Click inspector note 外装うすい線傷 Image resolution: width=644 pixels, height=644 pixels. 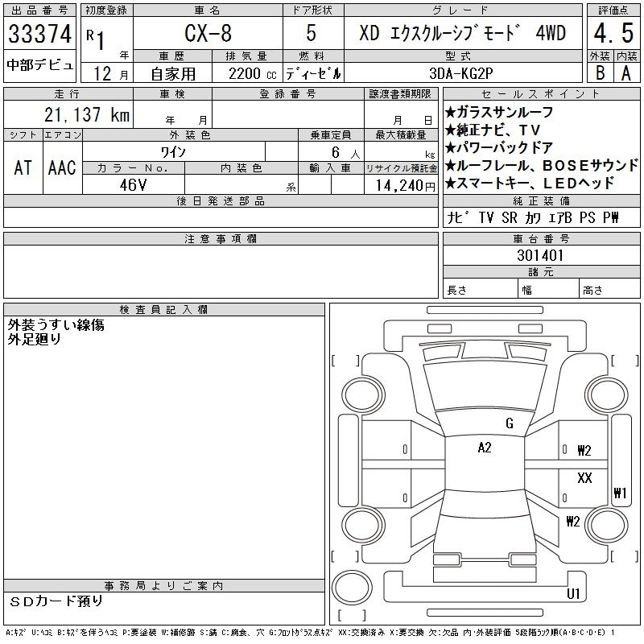coord(56,325)
